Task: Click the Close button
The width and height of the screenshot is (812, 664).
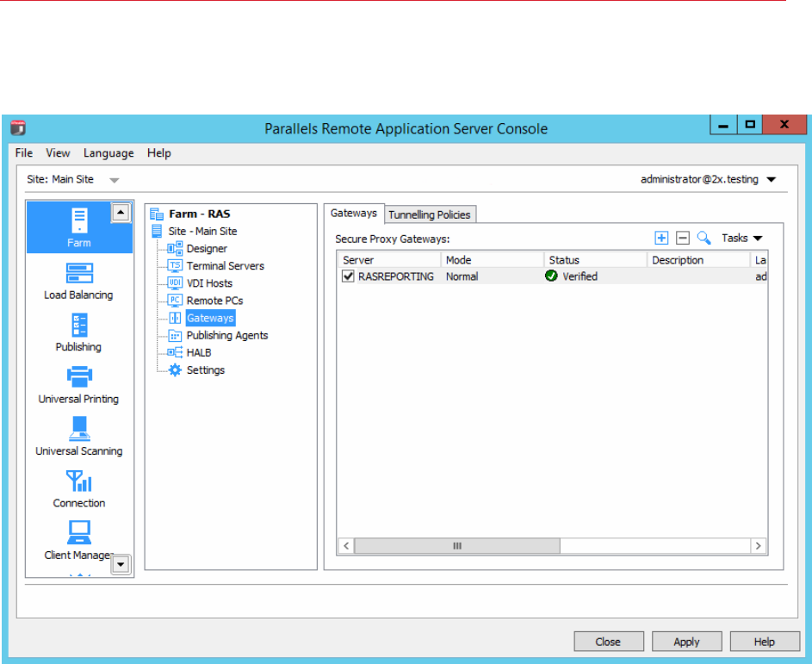Action: (x=609, y=642)
